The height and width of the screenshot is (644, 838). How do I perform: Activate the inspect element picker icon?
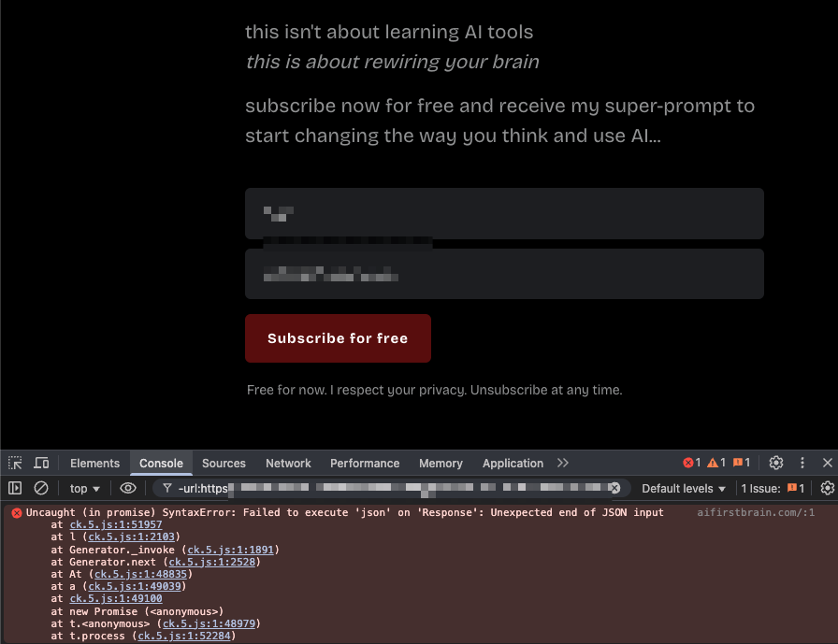[x=15, y=463]
